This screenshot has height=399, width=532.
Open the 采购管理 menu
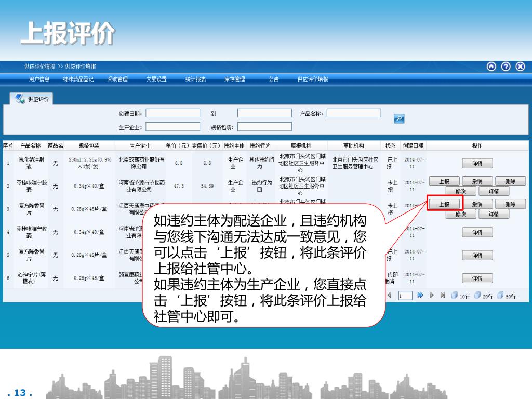tap(117, 79)
